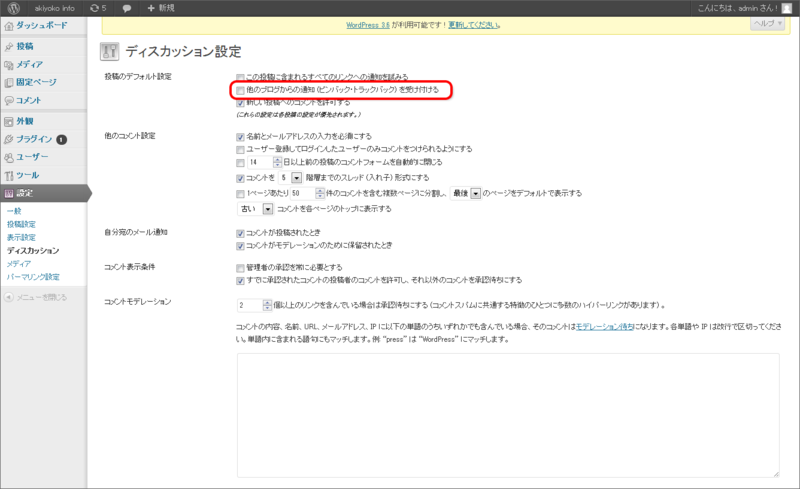Image resolution: width=800 pixels, height=489 pixels.
Task: Click the ダッシュボード home icon
Action: click(9, 26)
